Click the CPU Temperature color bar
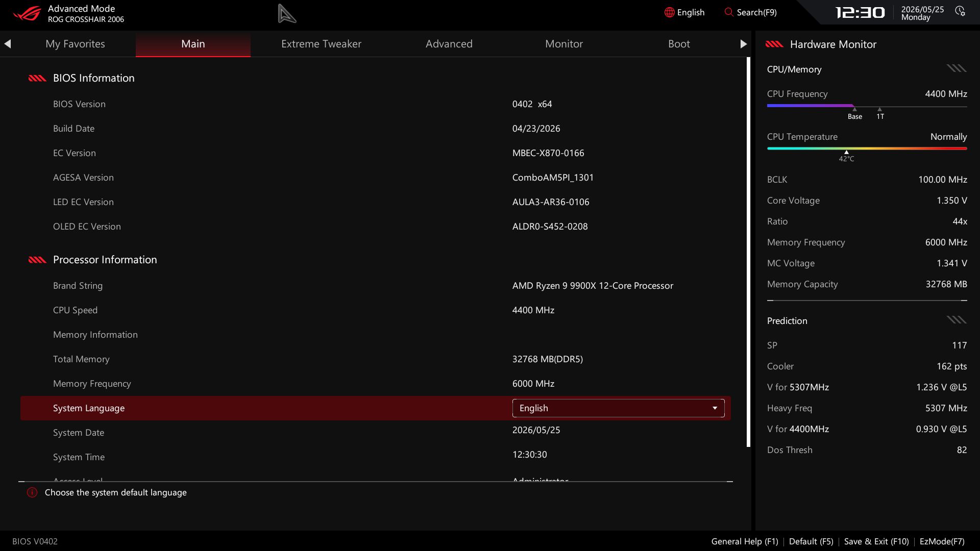Viewport: 980px width, 551px height. tap(867, 148)
